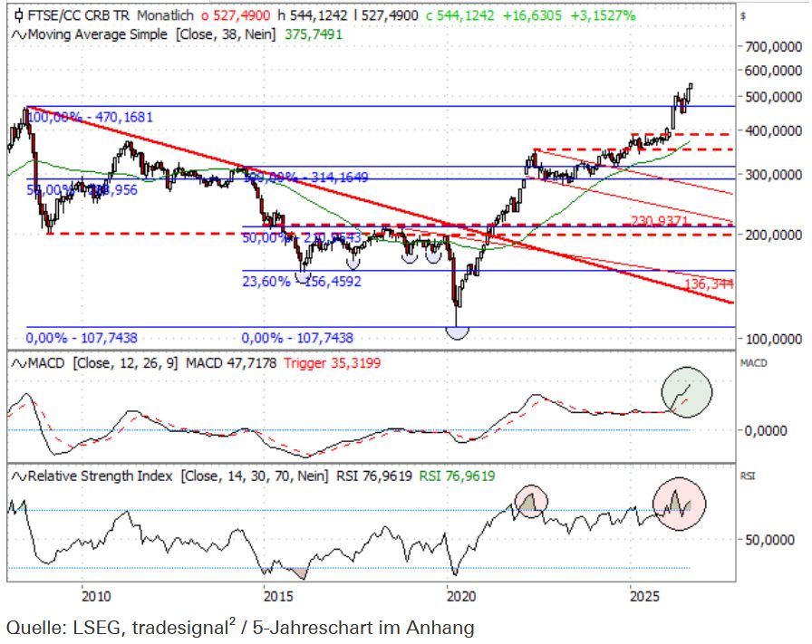Click the line icon before Moving Average Simple
This screenshot has width=812, height=644.
pyautogui.click(x=19, y=34)
